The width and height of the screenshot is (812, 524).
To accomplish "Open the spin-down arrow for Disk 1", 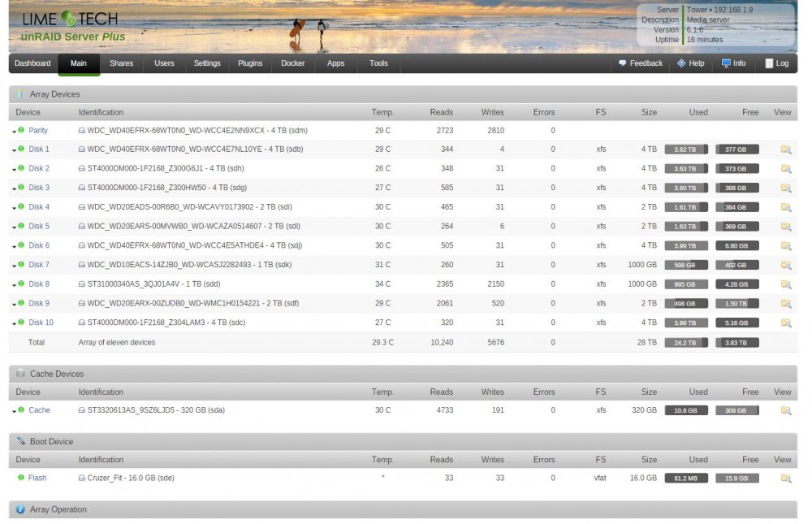I will pos(14,151).
